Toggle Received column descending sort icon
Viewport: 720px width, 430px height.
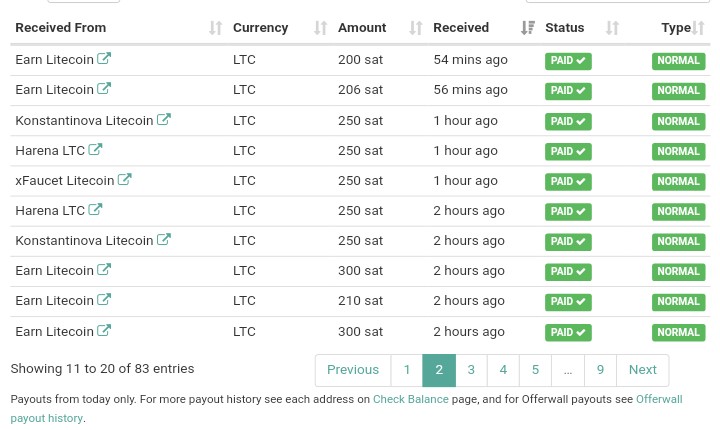click(528, 28)
